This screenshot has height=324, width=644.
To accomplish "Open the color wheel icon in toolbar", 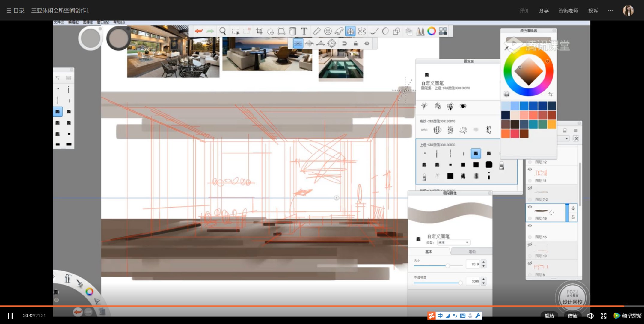I will (x=432, y=31).
